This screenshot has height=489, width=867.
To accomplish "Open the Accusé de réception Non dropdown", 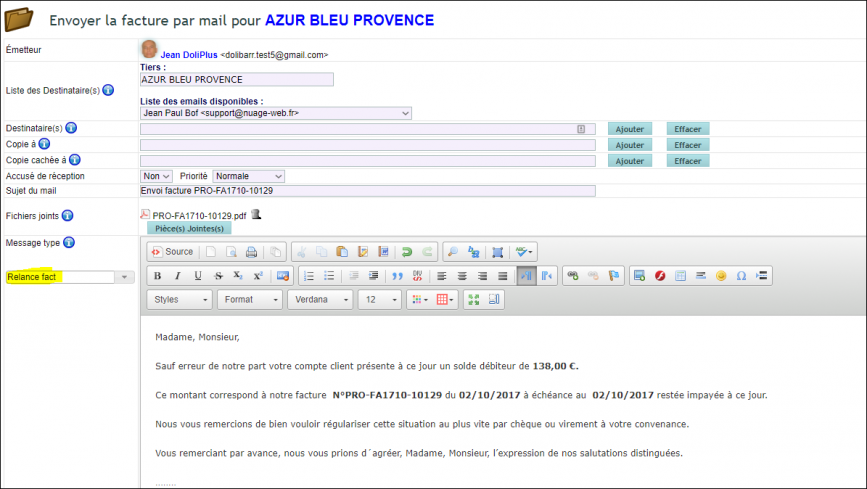I will coord(156,176).
